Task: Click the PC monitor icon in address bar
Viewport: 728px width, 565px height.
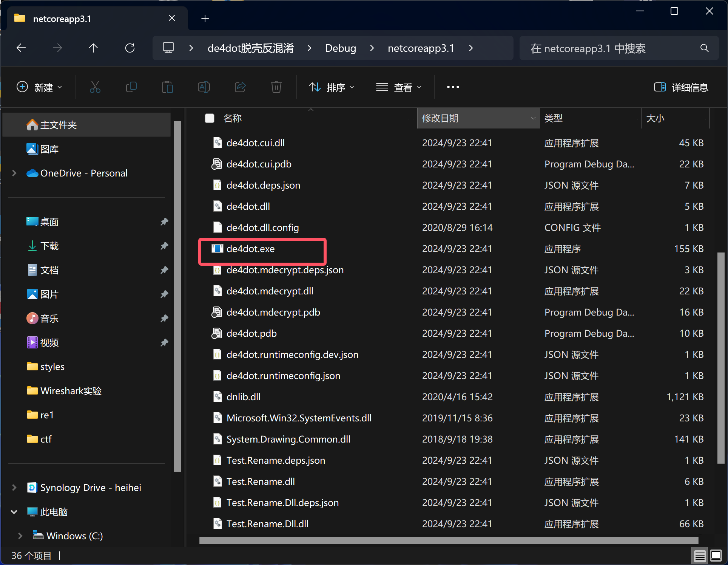Action: 168,48
